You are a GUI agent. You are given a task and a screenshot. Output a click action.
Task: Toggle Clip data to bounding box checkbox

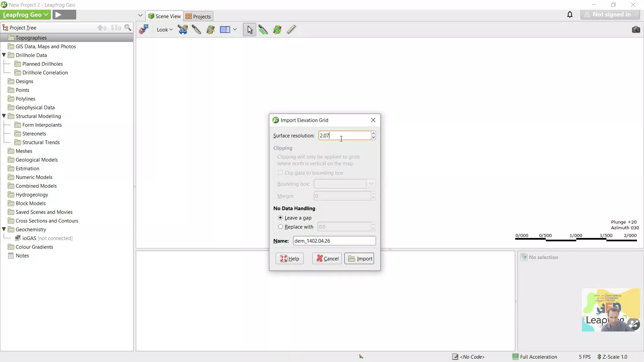pyautogui.click(x=280, y=172)
